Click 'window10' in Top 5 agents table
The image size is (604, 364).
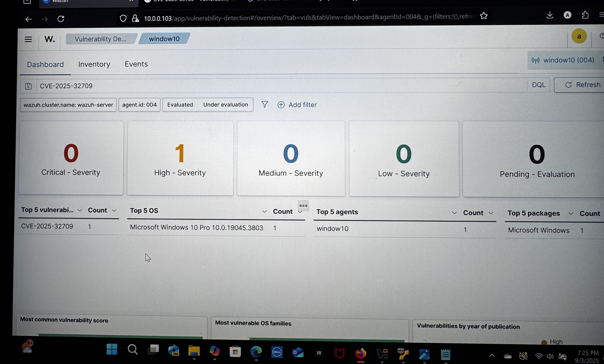point(332,228)
